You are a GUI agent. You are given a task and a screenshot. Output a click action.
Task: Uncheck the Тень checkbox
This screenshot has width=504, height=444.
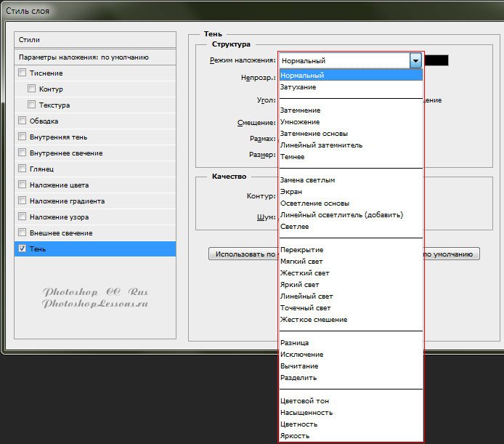coord(23,249)
